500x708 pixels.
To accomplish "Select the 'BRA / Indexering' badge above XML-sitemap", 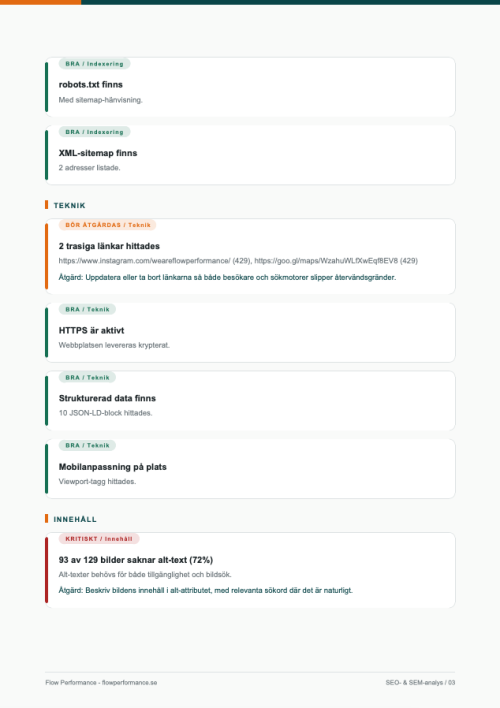I will pyautogui.click(x=94, y=132).
